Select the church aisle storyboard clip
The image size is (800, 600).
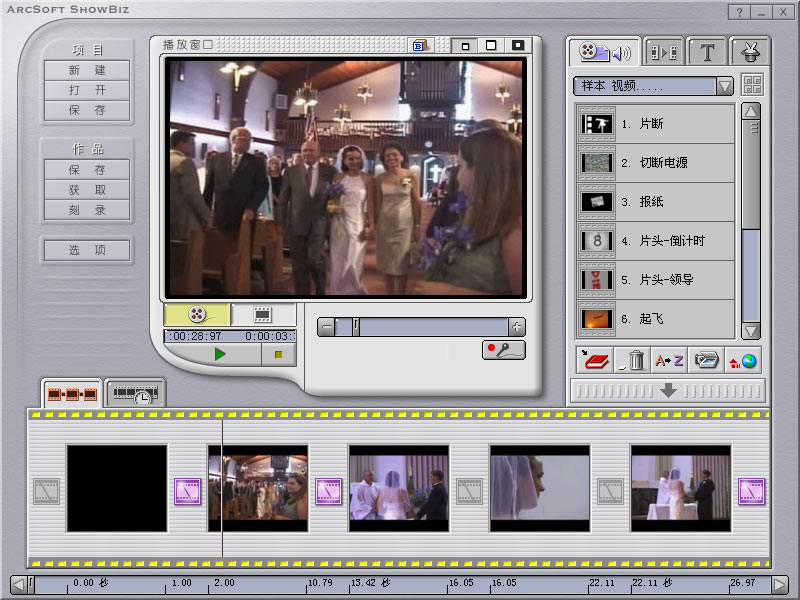coord(258,488)
